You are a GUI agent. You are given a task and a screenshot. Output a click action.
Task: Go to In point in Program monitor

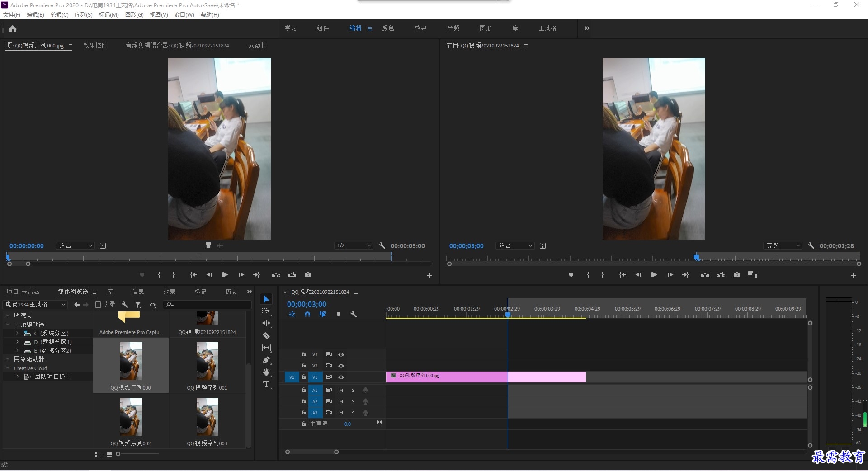623,275
